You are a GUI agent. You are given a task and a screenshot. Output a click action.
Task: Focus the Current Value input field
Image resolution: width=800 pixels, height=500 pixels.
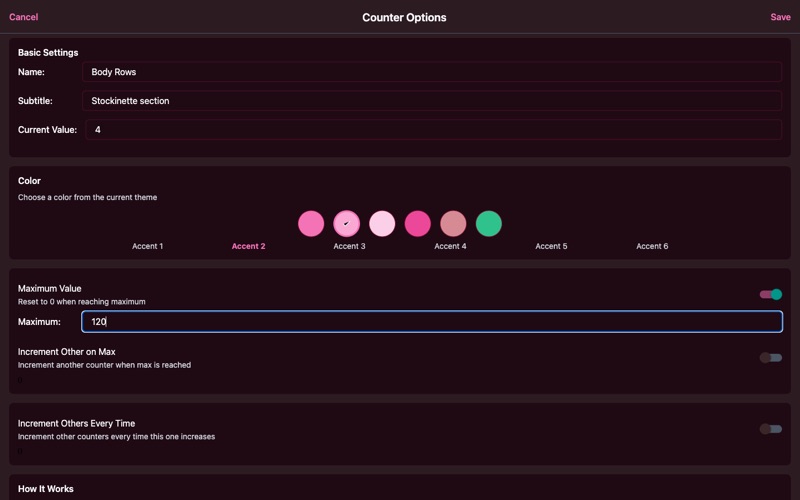[x=433, y=130]
